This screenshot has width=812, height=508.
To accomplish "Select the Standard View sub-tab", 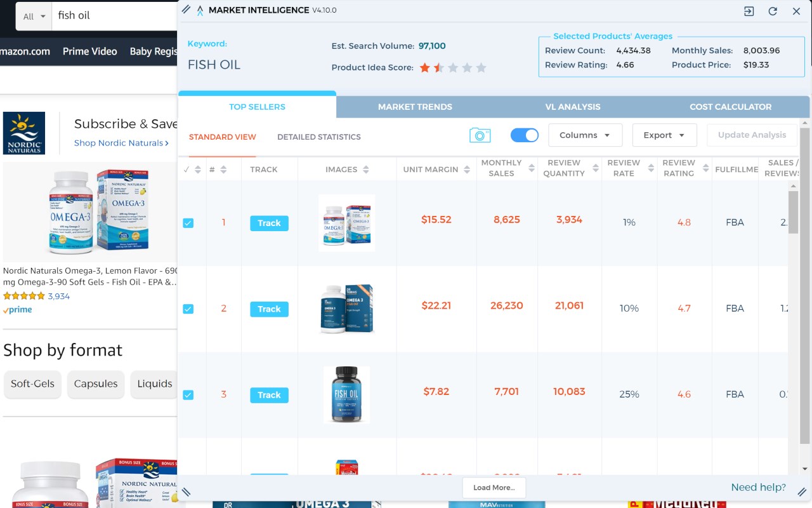I will 223,137.
